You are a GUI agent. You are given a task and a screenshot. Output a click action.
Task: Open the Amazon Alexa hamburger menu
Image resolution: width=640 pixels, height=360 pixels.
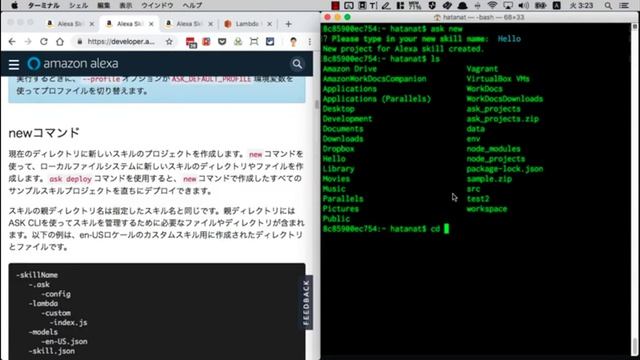coord(14,64)
